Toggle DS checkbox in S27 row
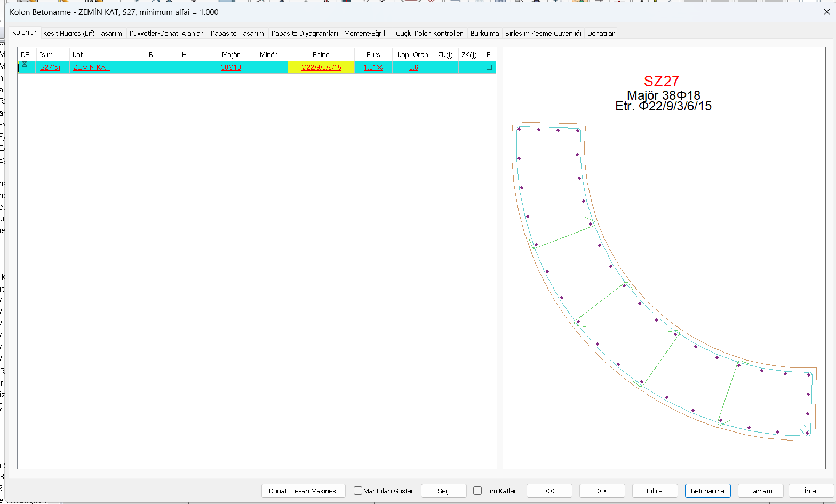Screen dimensions: 836x504 pos(25,64)
